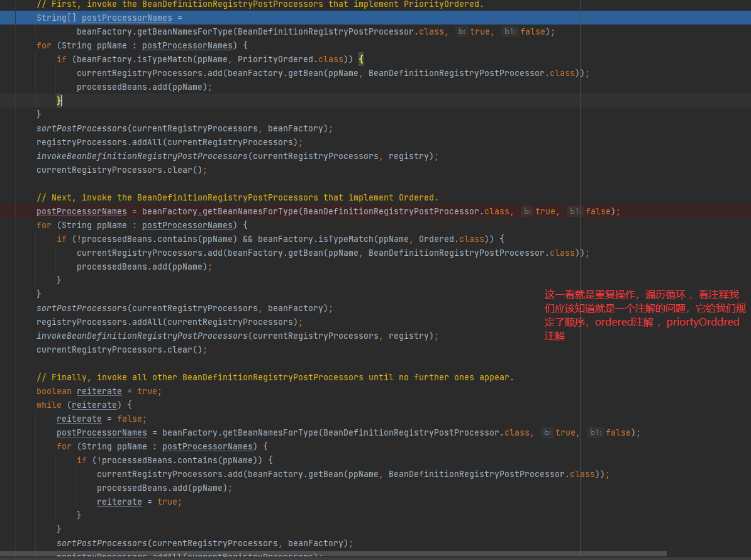This screenshot has height=560, width=751.
Task: Click the "b:" inlay hint inside the while loop
Action: coord(547,432)
